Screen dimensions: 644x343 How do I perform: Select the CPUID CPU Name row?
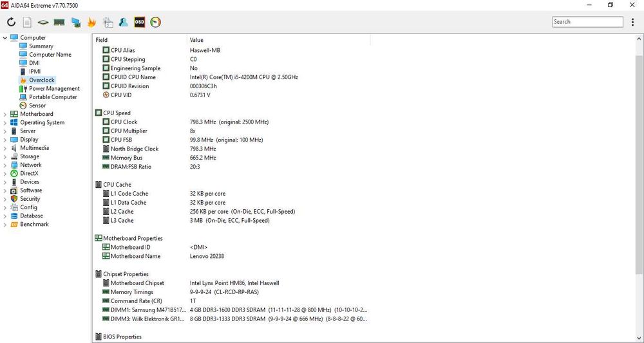[x=232, y=77]
